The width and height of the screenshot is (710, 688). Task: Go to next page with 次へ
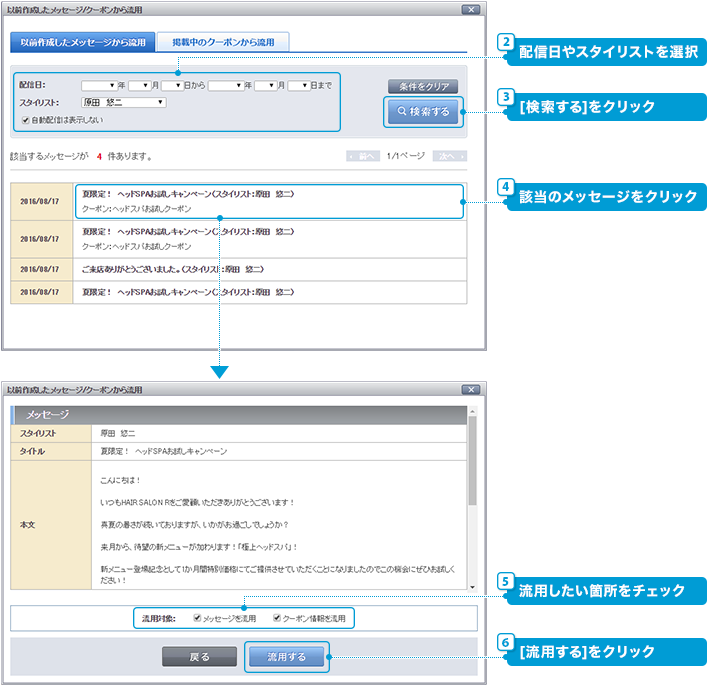[x=449, y=156]
